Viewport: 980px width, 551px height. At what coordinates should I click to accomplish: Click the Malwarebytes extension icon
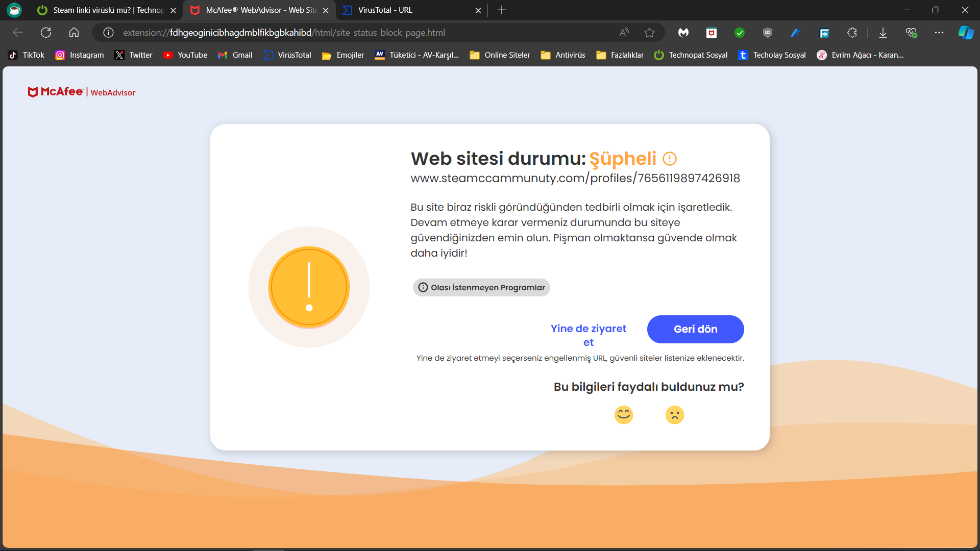click(683, 33)
